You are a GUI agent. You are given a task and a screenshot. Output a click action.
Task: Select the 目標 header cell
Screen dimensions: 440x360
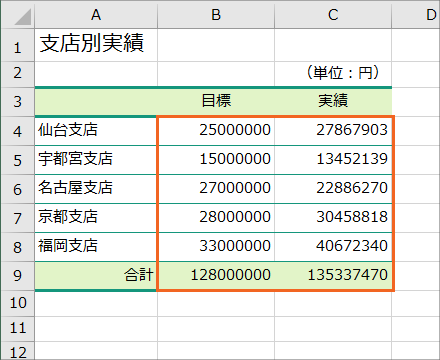(x=216, y=102)
